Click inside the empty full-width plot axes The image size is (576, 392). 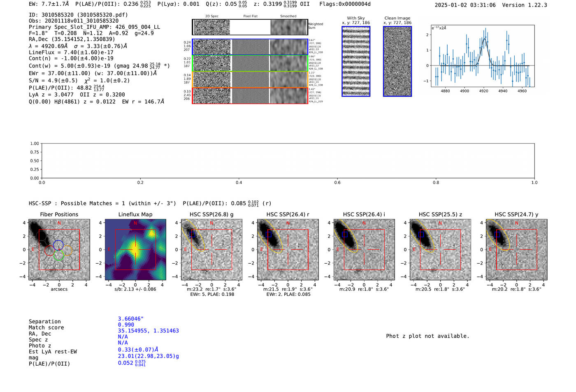[x=288, y=161]
